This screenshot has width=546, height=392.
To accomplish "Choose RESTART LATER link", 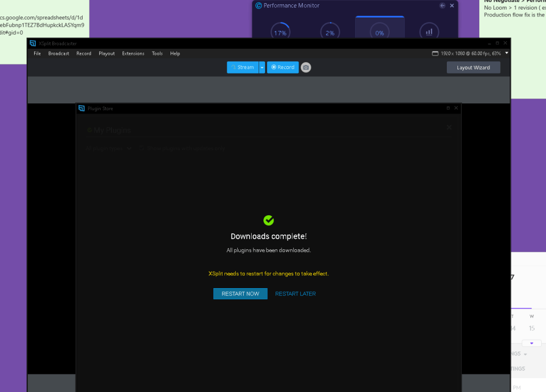I will (x=295, y=293).
